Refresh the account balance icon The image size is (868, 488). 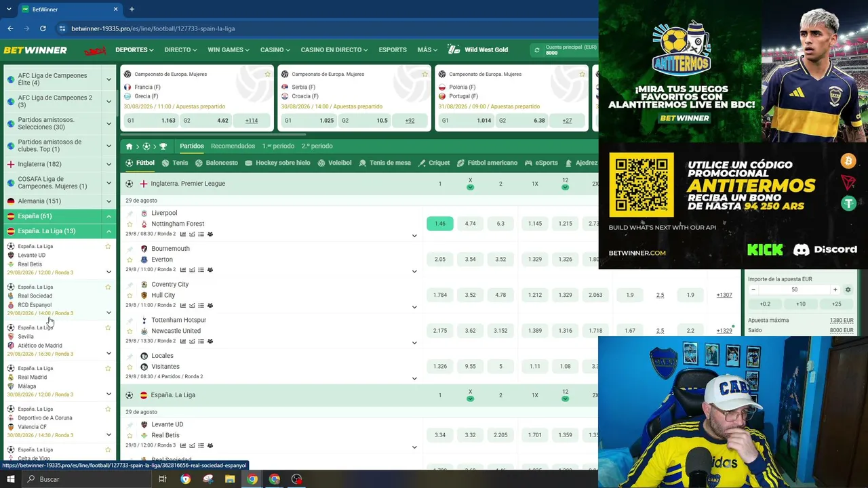pyautogui.click(x=537, y=50)
